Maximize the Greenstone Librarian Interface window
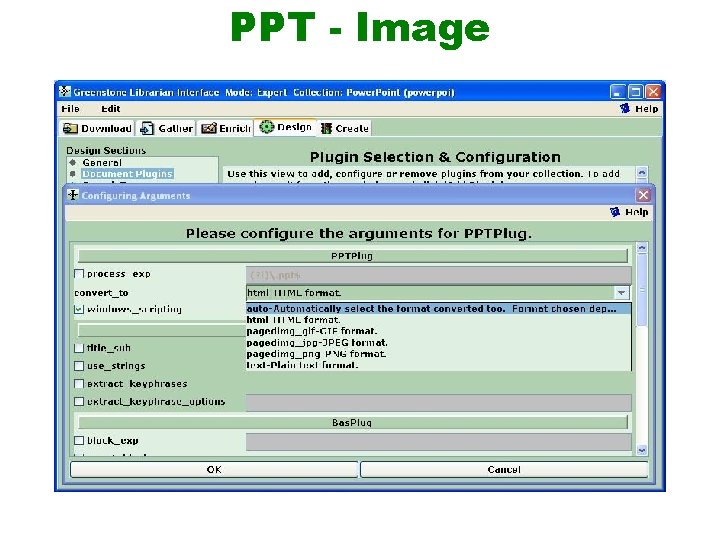Screen dimensions: 720x540 636,92
